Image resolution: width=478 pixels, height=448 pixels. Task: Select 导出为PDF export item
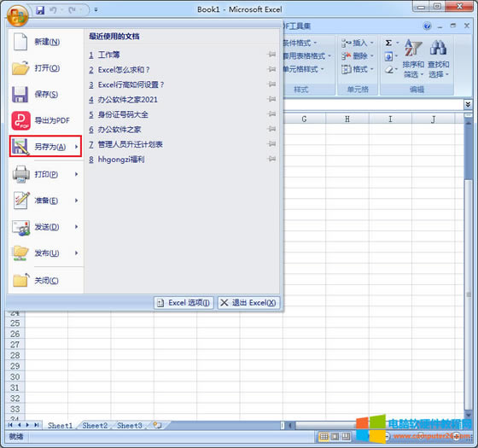tap(46, 120)
